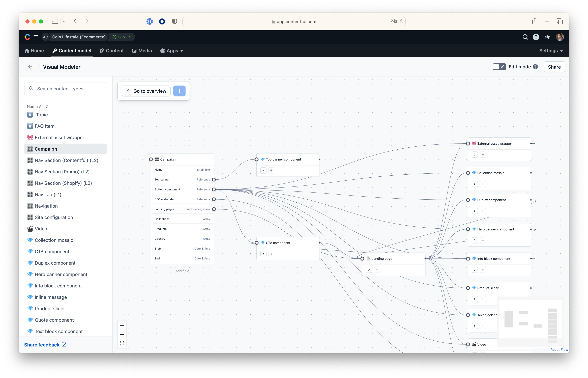Click the blue add content type button
This screenshot has width=588, height=378.
coord(179,91)
